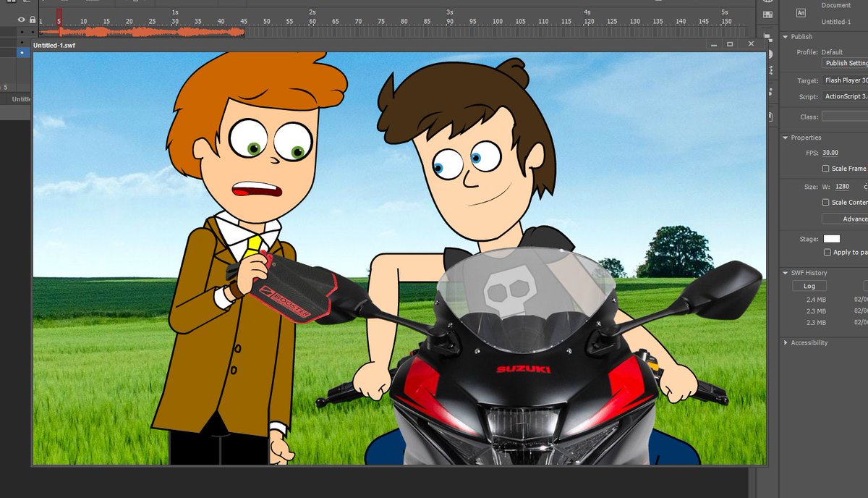Toggle the Scale Frame checkbox
The image size is (868, 498).
825,168
